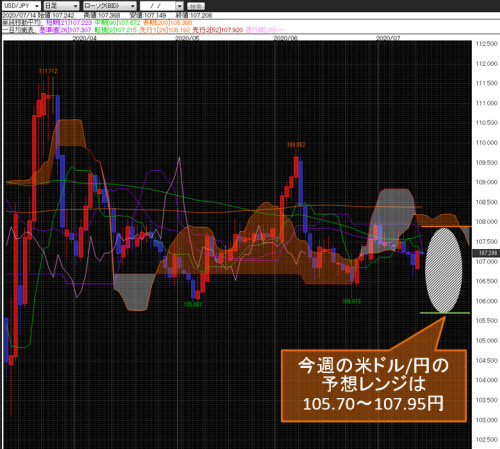Click the 2020/06 date axis label
This screenshot has height=449, width=500.
point(285,38)
